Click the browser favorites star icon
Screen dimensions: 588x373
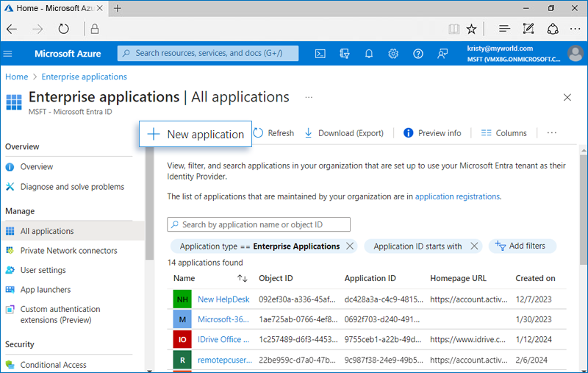coord(471,29)
